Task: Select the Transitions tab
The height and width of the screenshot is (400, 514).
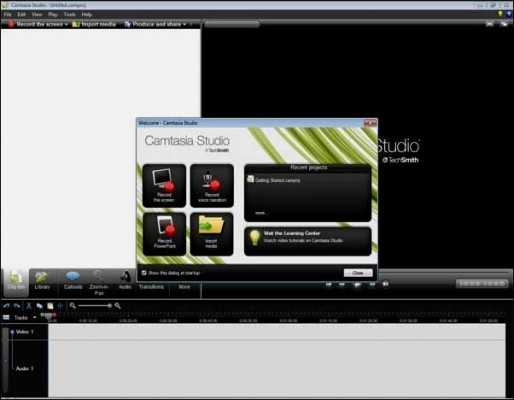Action: (151, 286)
